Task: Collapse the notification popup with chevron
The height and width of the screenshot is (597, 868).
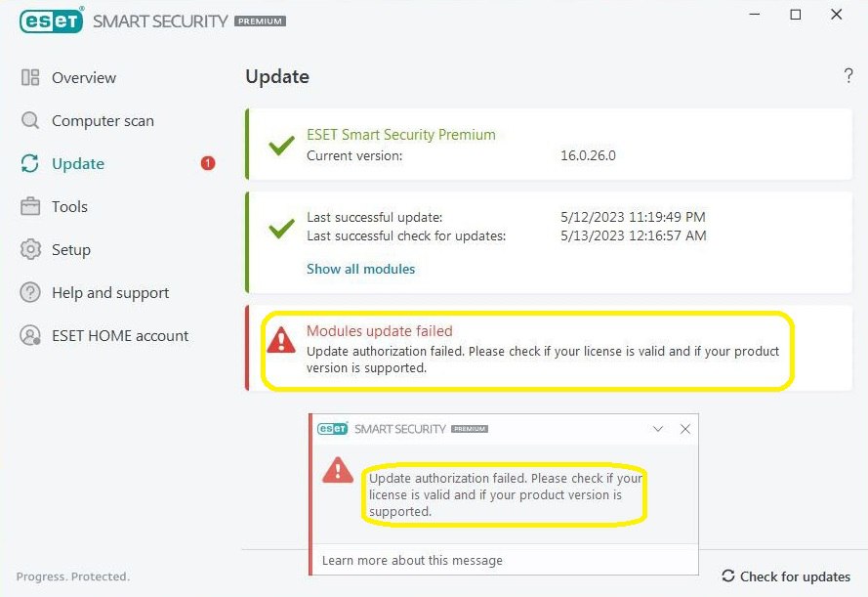Action: coord(658,429)
